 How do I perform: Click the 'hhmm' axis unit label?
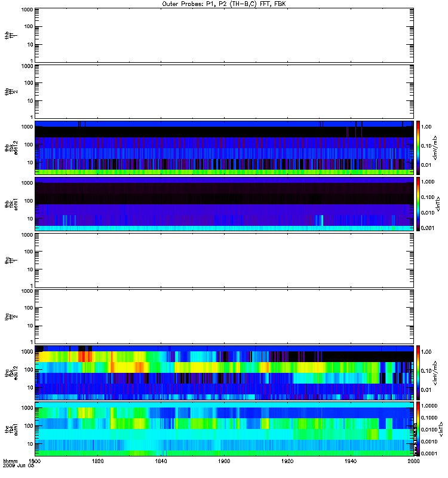10,461
